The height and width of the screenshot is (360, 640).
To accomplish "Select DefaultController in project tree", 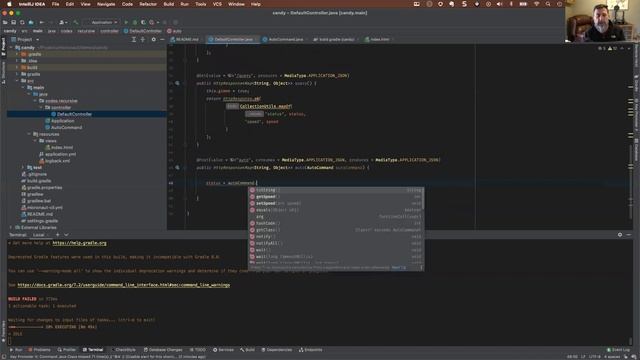I will click(x=74, y=114).
